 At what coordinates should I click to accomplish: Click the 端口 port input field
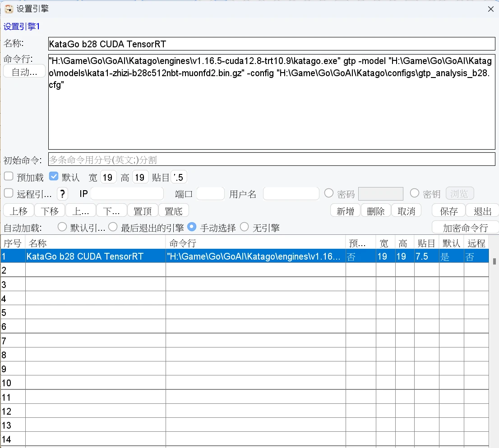(210, 193)
